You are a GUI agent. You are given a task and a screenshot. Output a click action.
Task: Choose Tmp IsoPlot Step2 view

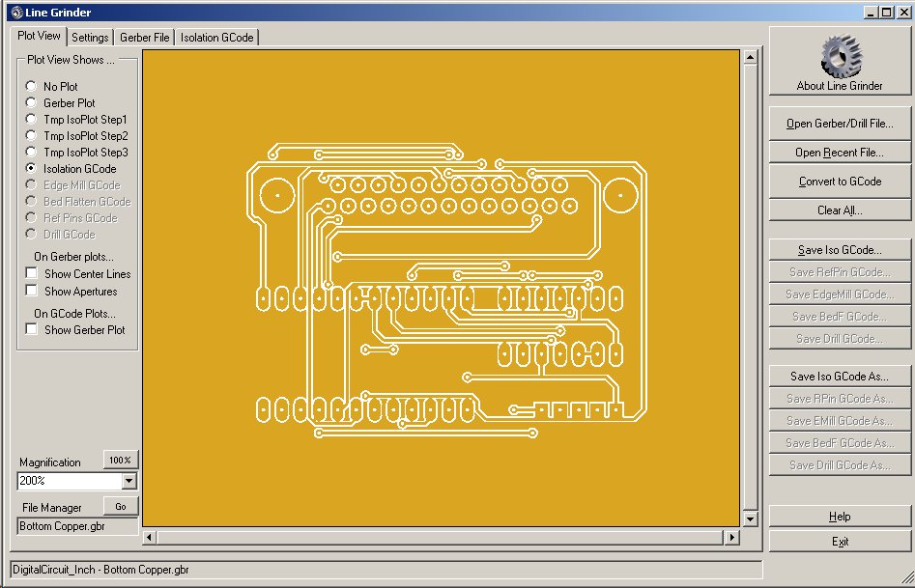(31, 135)
